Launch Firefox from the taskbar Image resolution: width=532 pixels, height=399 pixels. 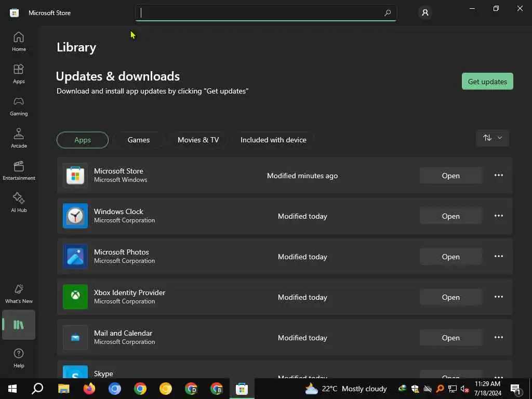click(89, 389)
